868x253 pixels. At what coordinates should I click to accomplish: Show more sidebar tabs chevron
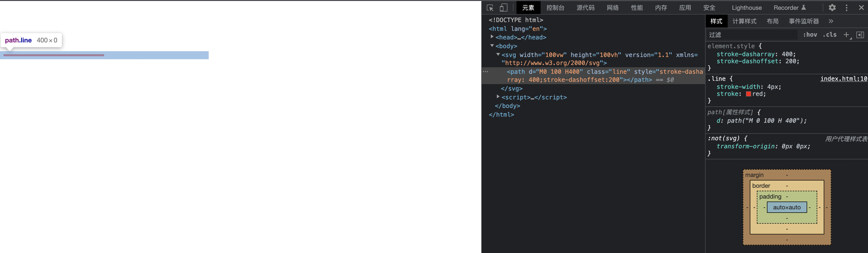831,21
